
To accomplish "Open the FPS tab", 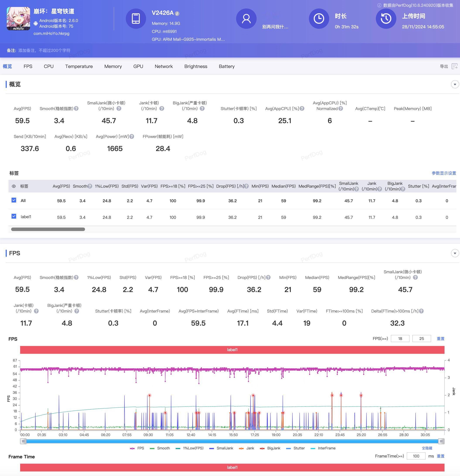I will click(x=28, y=66).
